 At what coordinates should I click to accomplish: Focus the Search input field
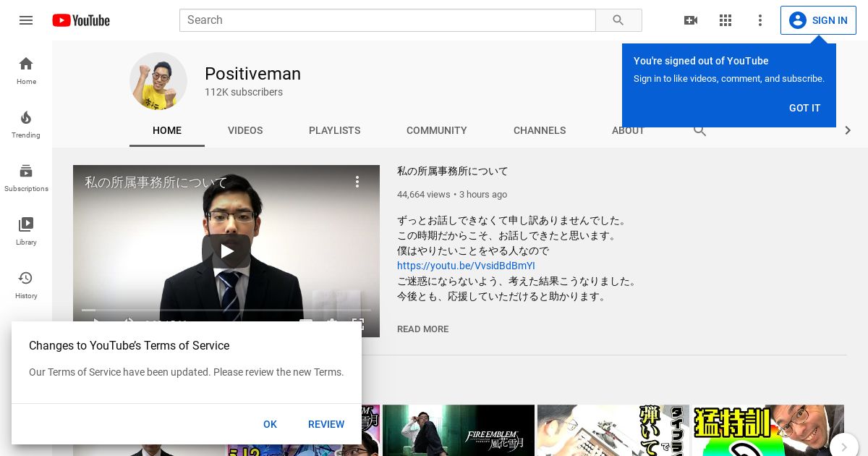point(388,20)
